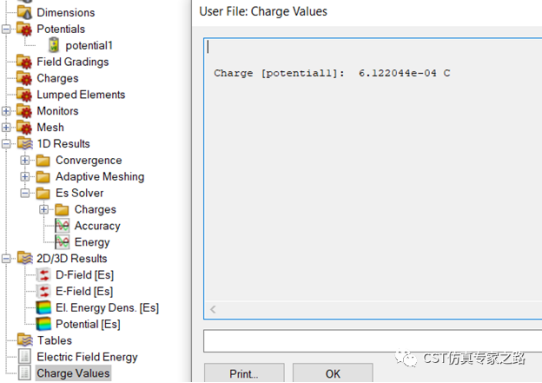Select the Mesh tree label
Screen dimensions: 542x383
click(50, 128)
